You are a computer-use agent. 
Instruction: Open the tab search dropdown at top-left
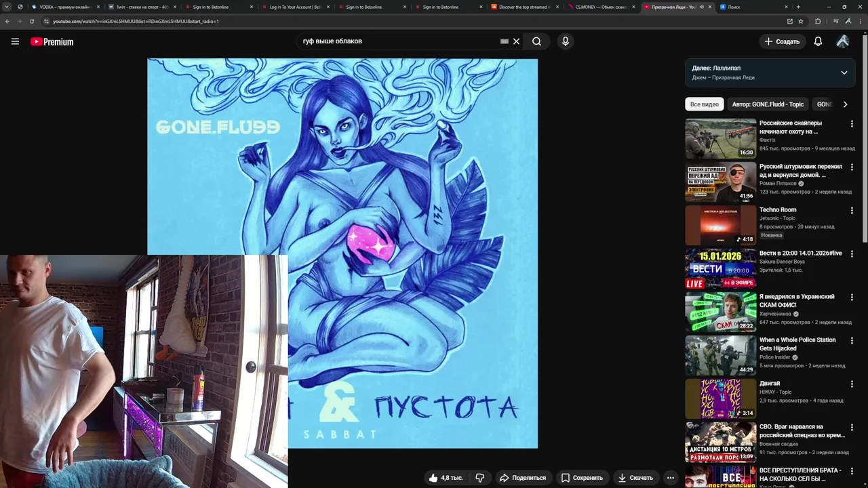click(5, 7)
